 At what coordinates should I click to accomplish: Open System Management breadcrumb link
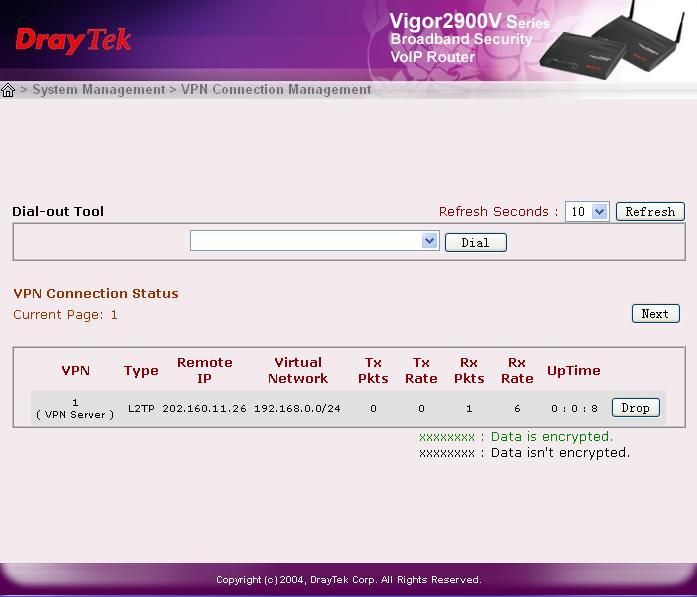pos(99,89)
